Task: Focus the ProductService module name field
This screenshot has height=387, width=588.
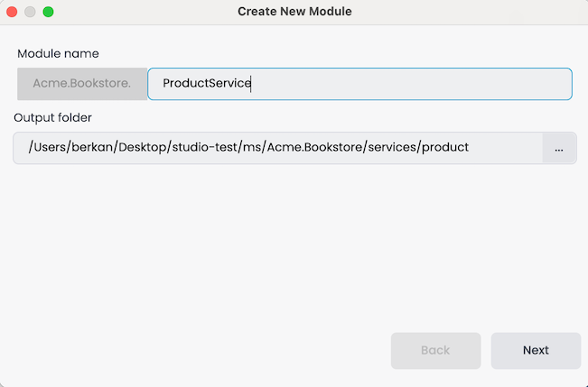Action: [x=359, y=84]
